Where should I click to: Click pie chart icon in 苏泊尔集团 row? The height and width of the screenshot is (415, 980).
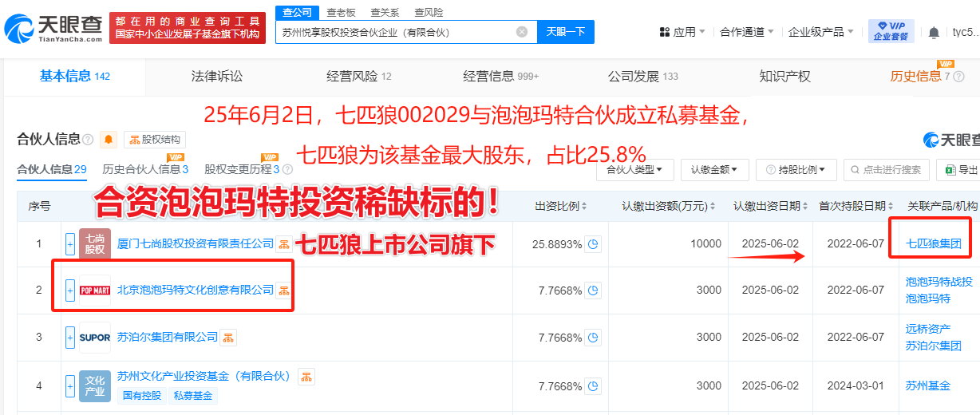click(x=593, y=338)
